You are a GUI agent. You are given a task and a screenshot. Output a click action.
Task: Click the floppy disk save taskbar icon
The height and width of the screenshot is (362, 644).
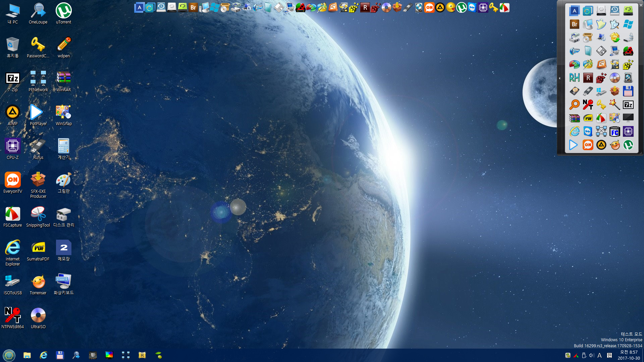click(60, 355)
